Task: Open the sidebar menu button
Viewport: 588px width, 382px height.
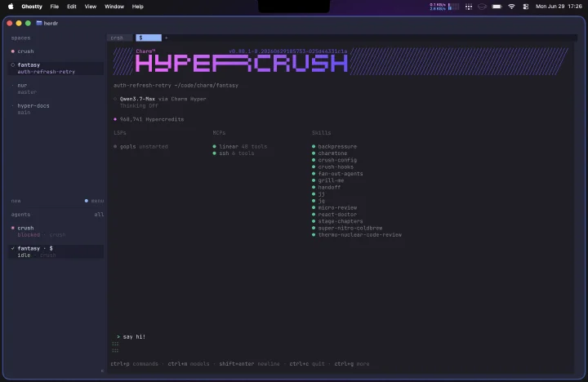Action: 94,201
